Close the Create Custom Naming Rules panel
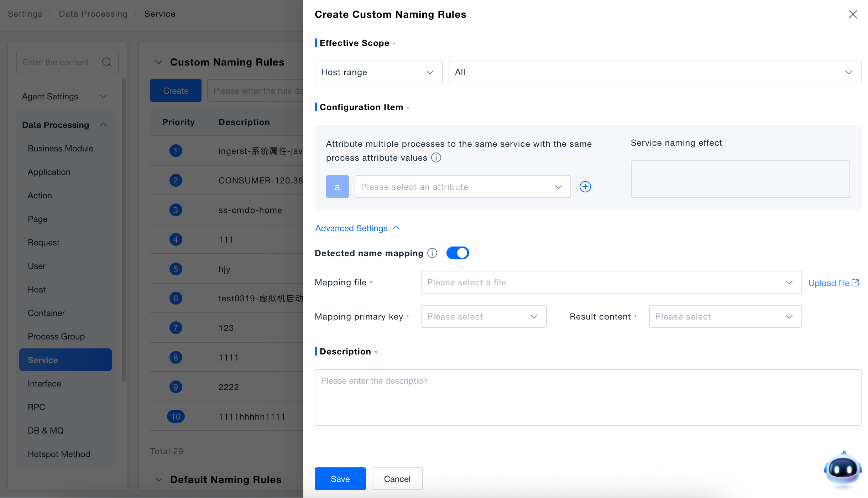 (x=853, y=14)
